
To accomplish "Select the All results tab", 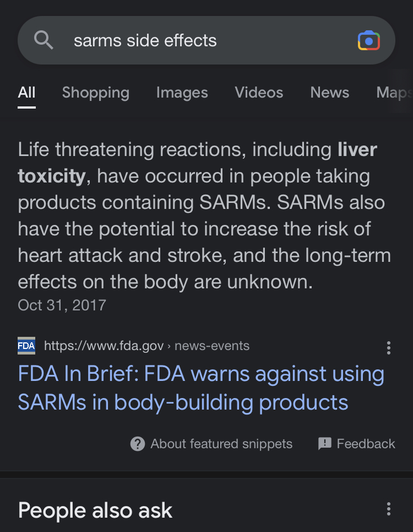I will point(26,92).
